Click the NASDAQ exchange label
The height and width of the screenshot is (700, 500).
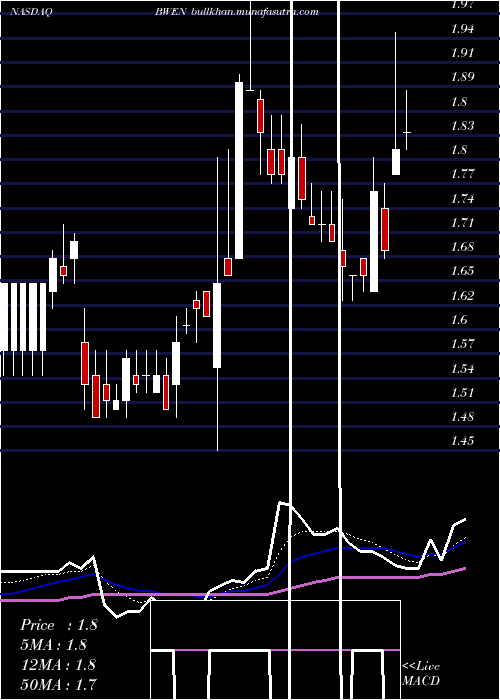coord(31,12)
